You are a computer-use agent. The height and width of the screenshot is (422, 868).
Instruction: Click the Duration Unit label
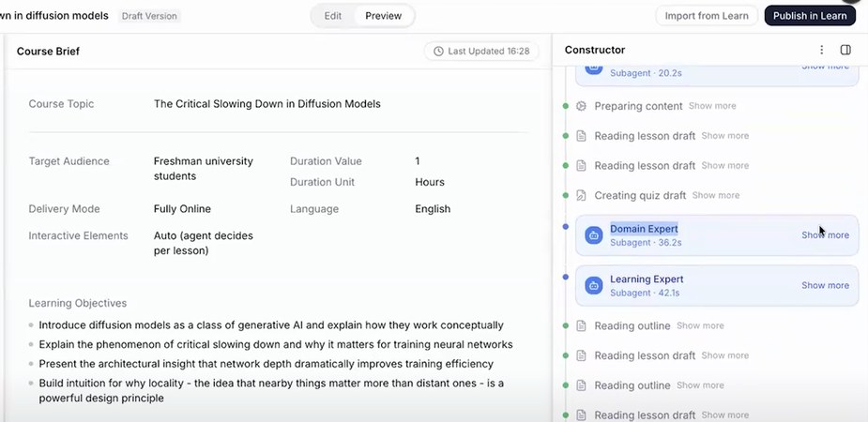[x=322, y=182]
